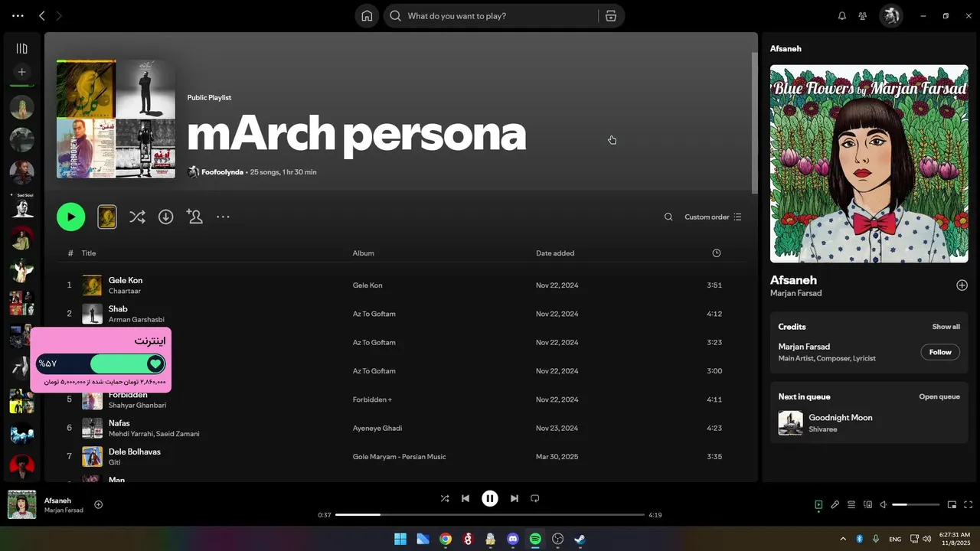Viewport: 980px width, 551px height.
Task: Add Afsaneh to Liked Songs in sidebar
Action: [x=962, y=285]
